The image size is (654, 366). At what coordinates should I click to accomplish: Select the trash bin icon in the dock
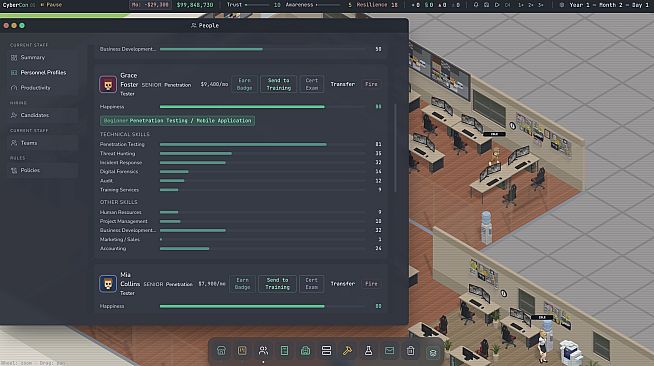pos(410,351)
